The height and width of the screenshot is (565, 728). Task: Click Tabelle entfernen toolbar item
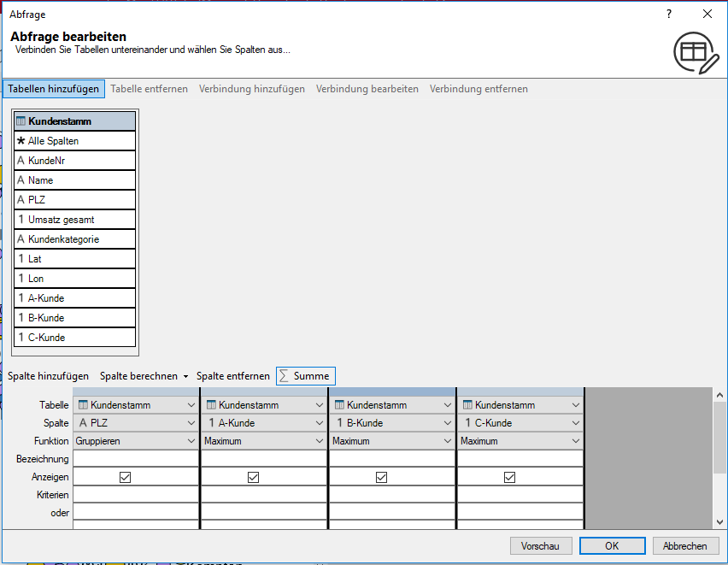[x=149, y=89]
